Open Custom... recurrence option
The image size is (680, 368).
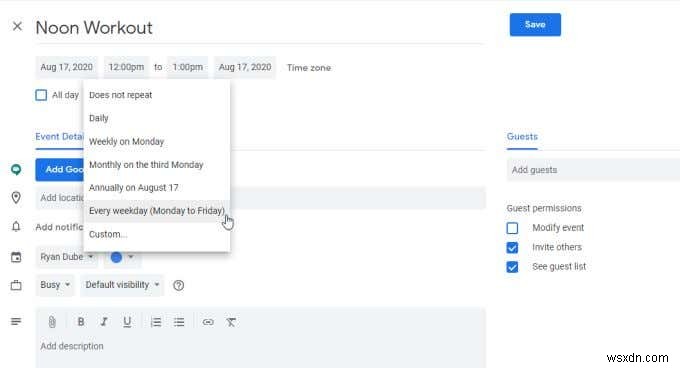tap(157, 234)
